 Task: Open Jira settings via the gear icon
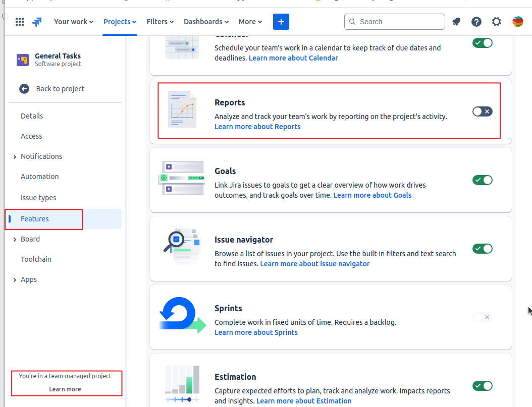tap(496, 22)
